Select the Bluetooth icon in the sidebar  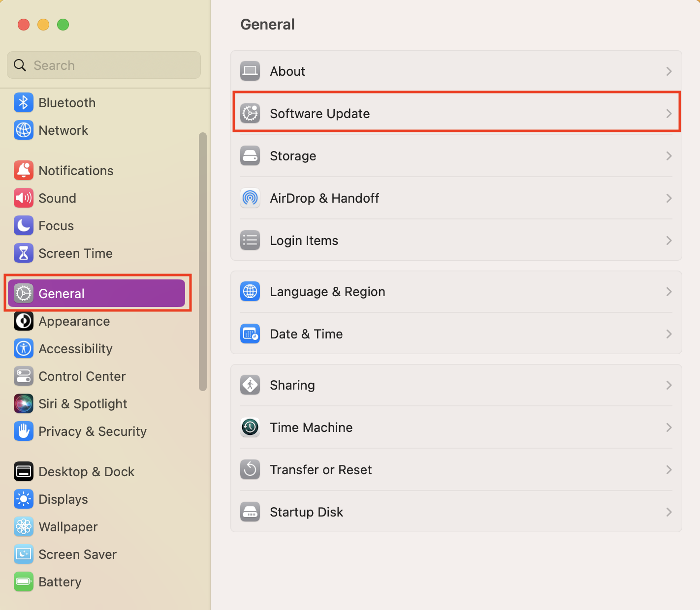23,102
